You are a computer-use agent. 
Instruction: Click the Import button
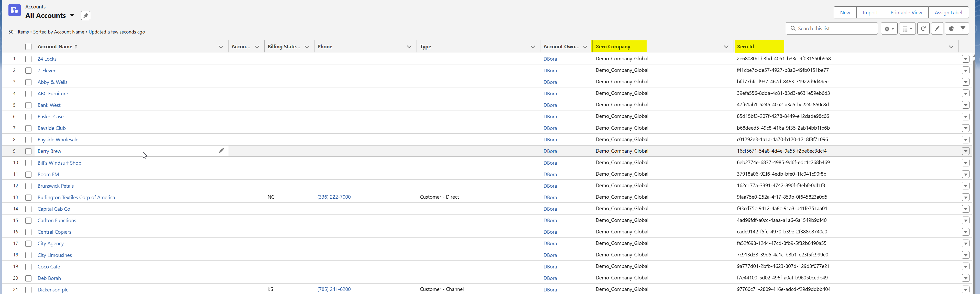click(x=870, y=13)
